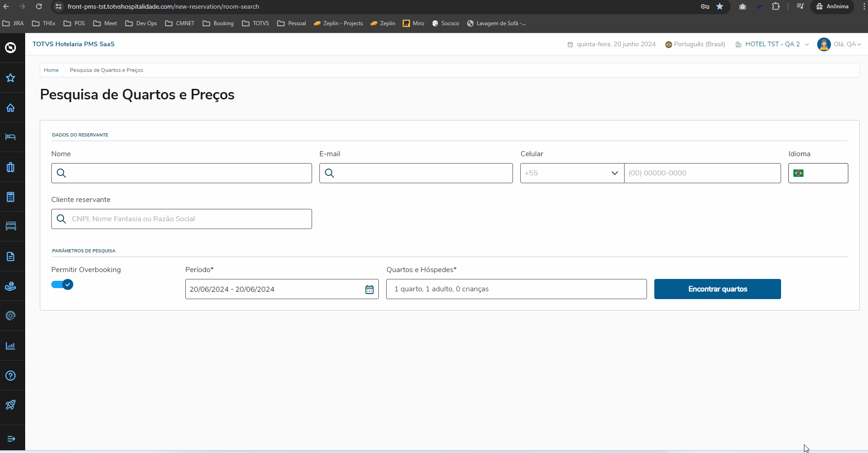Click the Período date range field
The width and height of the screenshot is (868, 453).
pos(282,289)
